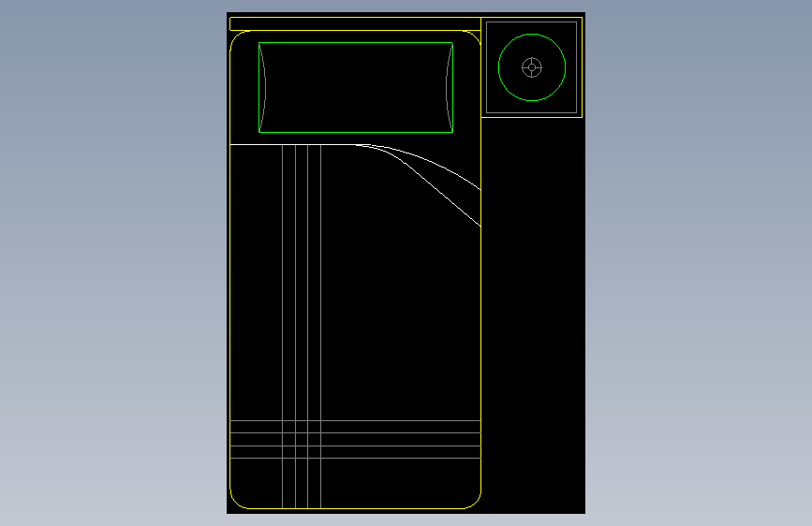The height and width of the screenshot is (526, 812).
Task: Click the folded blanket corner curve
Action: coord(419,185)
